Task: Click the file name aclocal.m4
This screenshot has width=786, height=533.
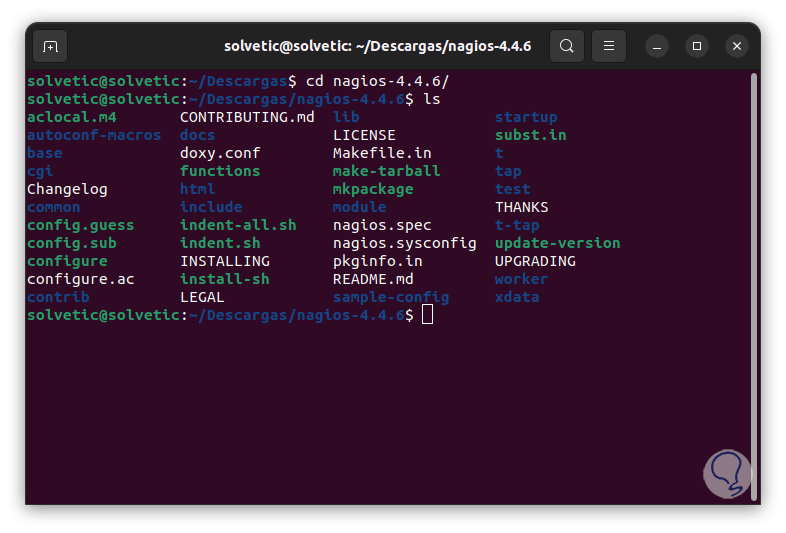Action: coord(72,117)
